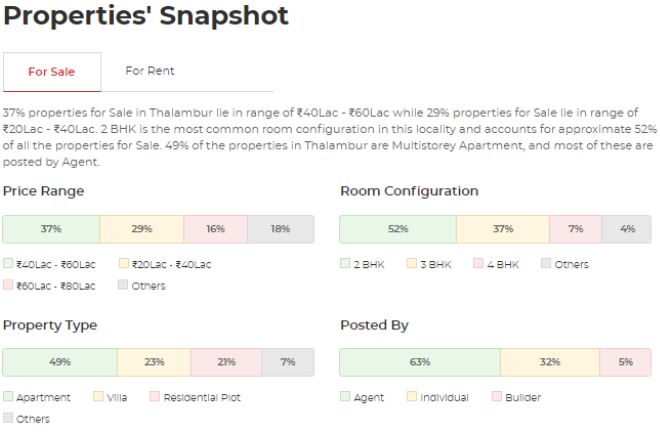Click the green Agent legend swatch
660x434 pixels.
[345, 397]
